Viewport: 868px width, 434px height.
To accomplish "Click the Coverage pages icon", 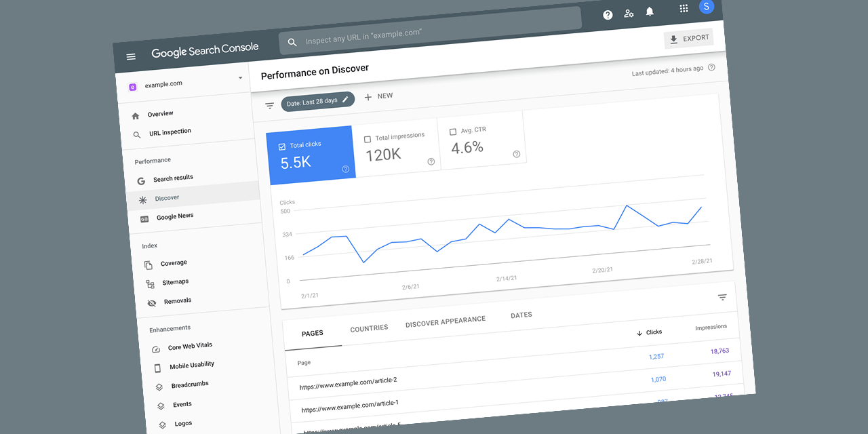I will [149, 265].
